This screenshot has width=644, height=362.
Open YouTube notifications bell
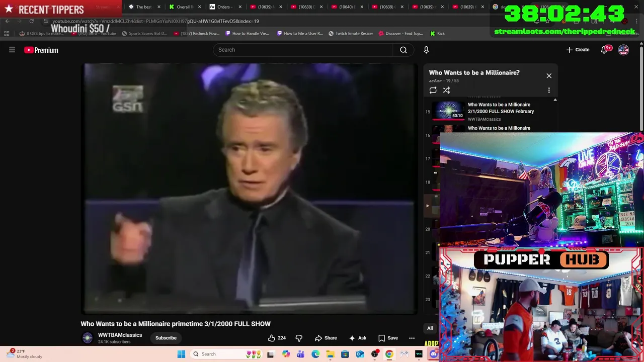604,50
